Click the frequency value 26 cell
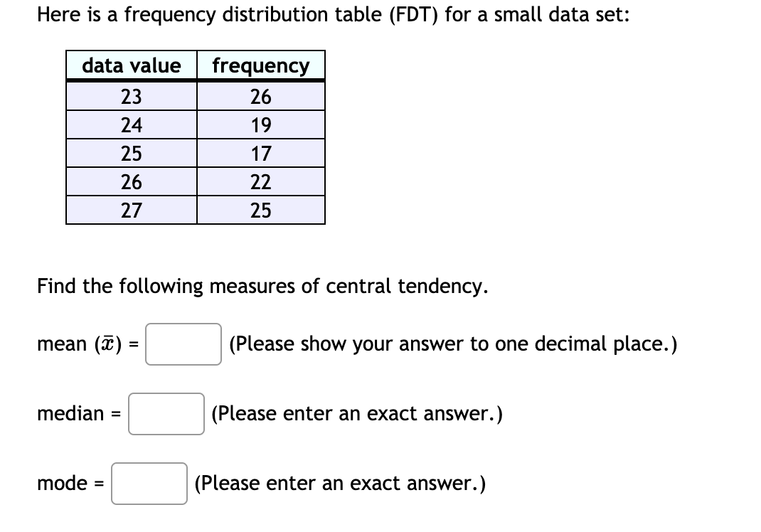761x532 pixels. tap(260, 96)
